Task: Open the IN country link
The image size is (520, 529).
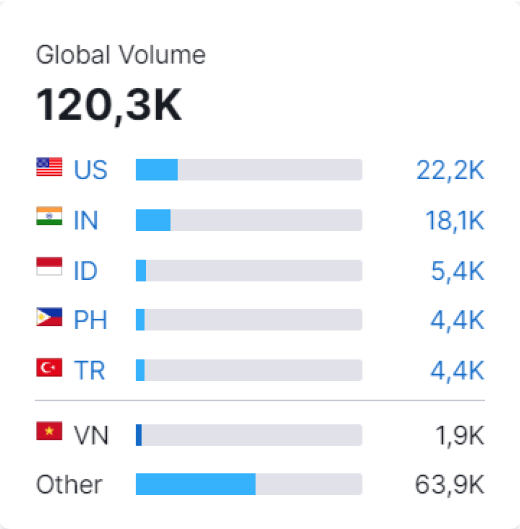Action: 86,220
